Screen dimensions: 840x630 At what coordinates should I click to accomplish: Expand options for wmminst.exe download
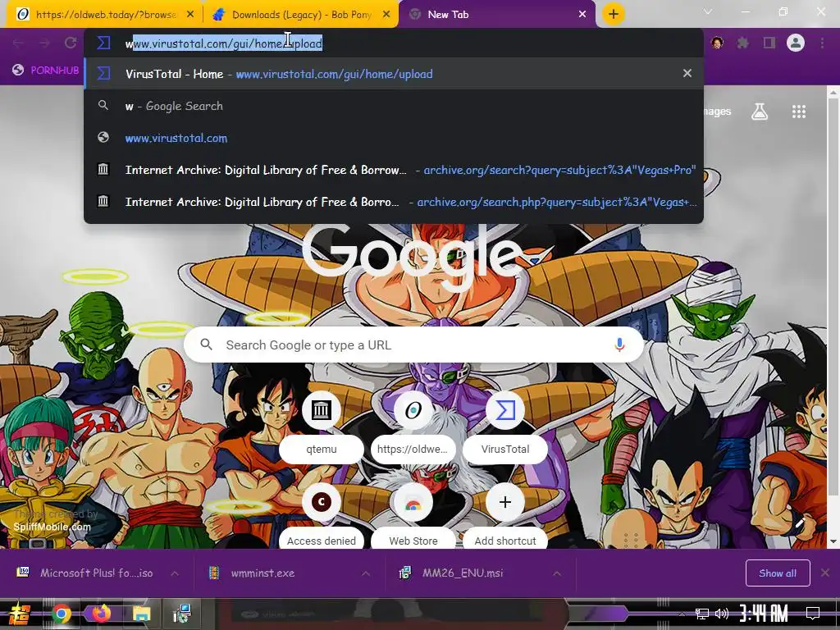[x=366, y=573]
